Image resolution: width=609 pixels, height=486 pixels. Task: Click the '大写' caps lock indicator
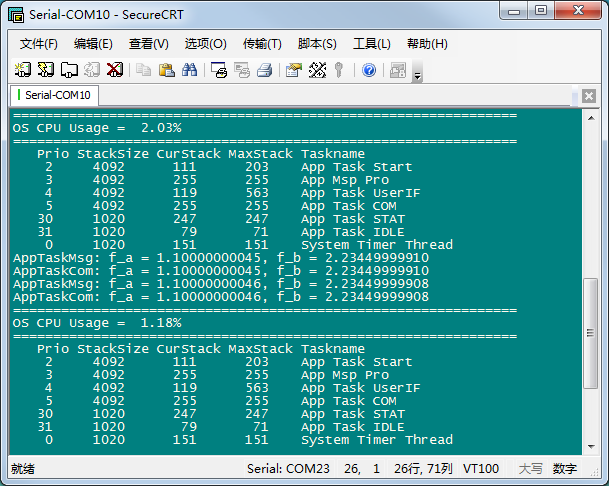(x=530, y=469)
